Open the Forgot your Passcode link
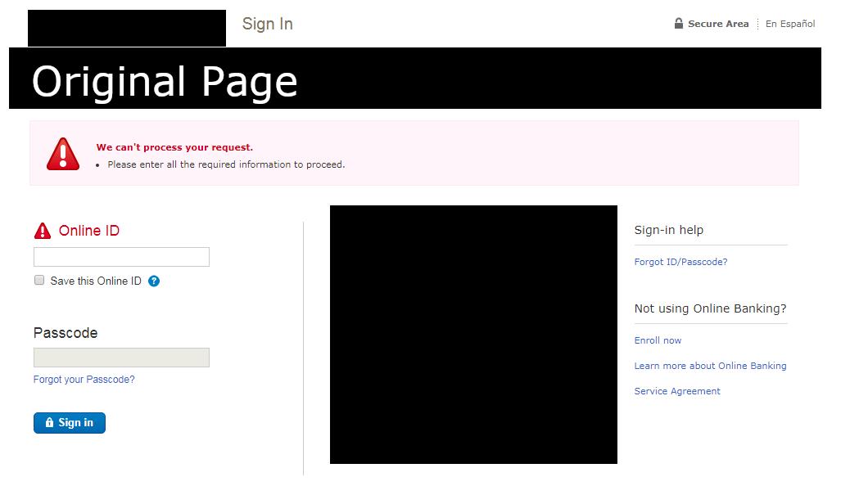Viewport: 850px width, 504px height. pos(84,379)
